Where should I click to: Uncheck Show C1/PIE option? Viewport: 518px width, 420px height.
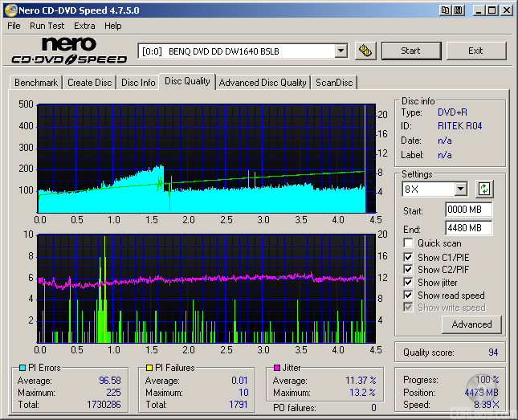(409, 257)
